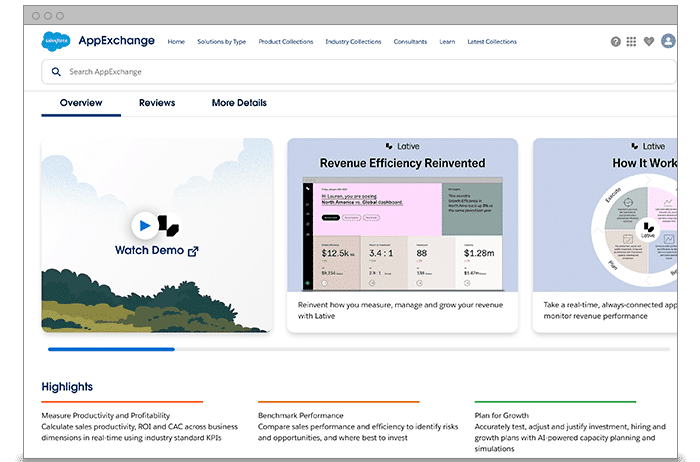Open Product Collections menu
Image resolution: width=700 pixels, height=462 pixels.
click(x=285, y=42)
